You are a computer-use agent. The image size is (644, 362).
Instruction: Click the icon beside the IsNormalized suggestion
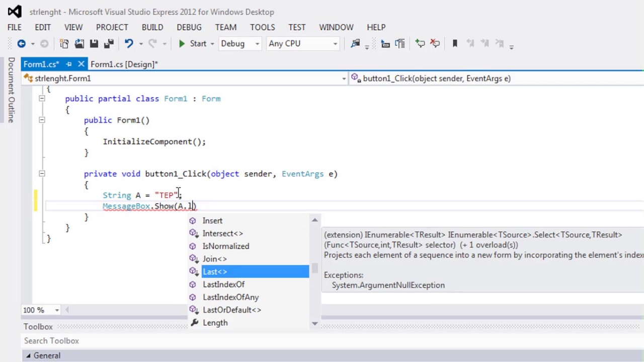[x=193, y=246]
